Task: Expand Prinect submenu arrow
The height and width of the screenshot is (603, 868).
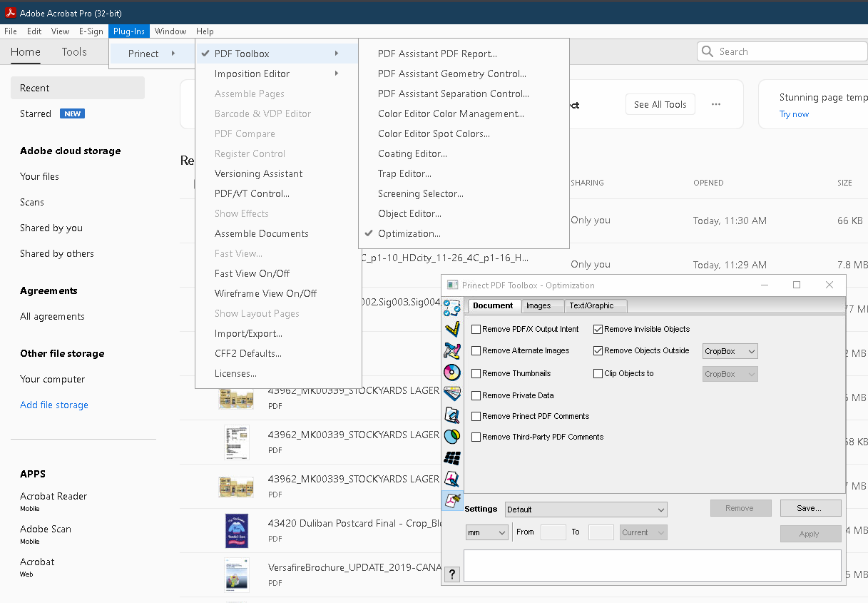Action: coord(173,54)
